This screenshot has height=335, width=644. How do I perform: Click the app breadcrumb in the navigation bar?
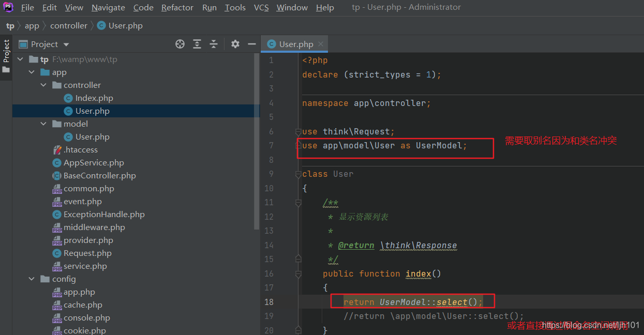[x=32, y=25]
